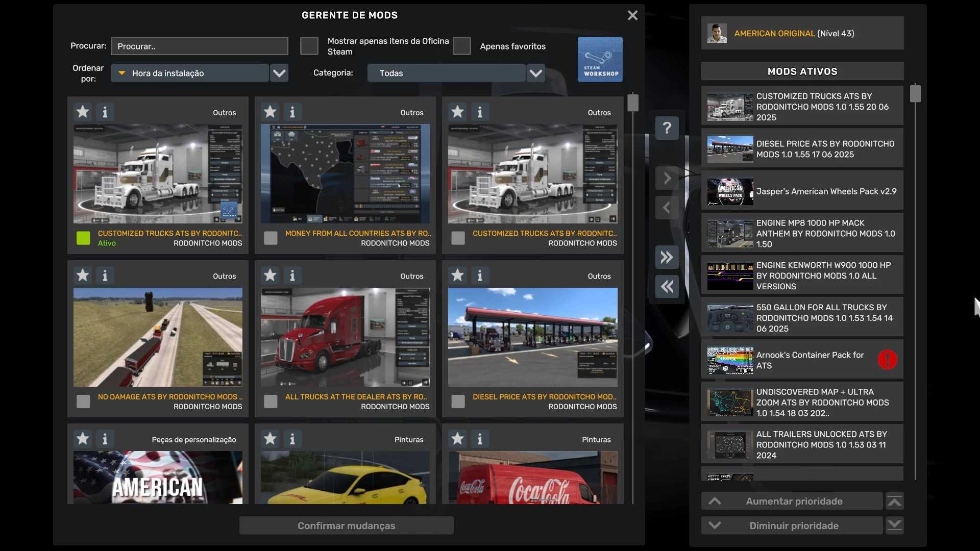Expand the Ordenar por dropdown arrow
Image resolution: width=980 pixels, height=551 pixels.
click(279, 73)
